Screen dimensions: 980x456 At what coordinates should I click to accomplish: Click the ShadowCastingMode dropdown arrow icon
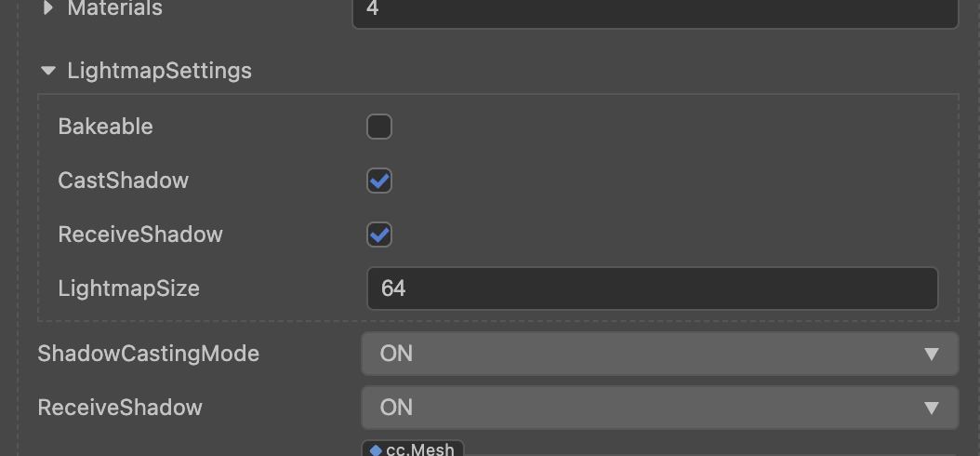[x=932, y=354]
